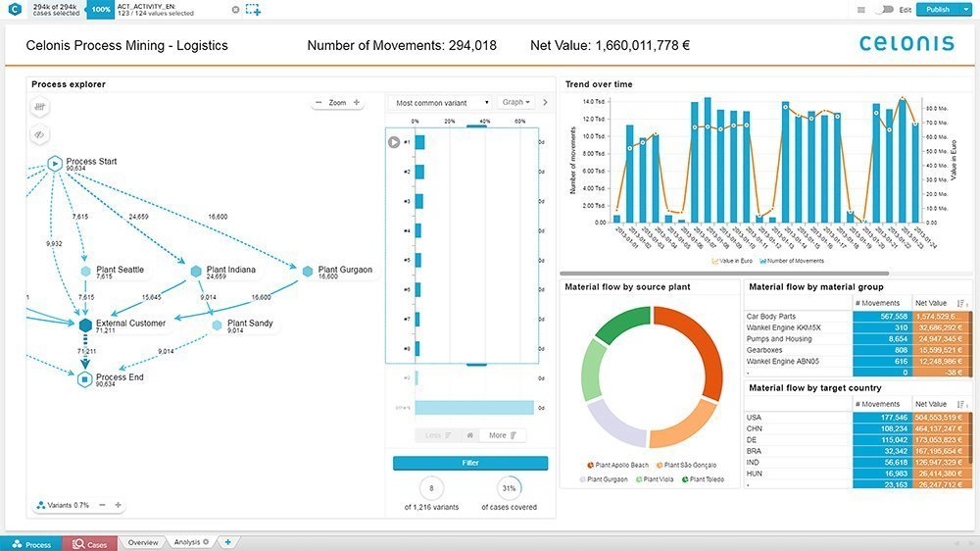Toggle the Edit mode switch
980x551 pixels.
point(884,10)
